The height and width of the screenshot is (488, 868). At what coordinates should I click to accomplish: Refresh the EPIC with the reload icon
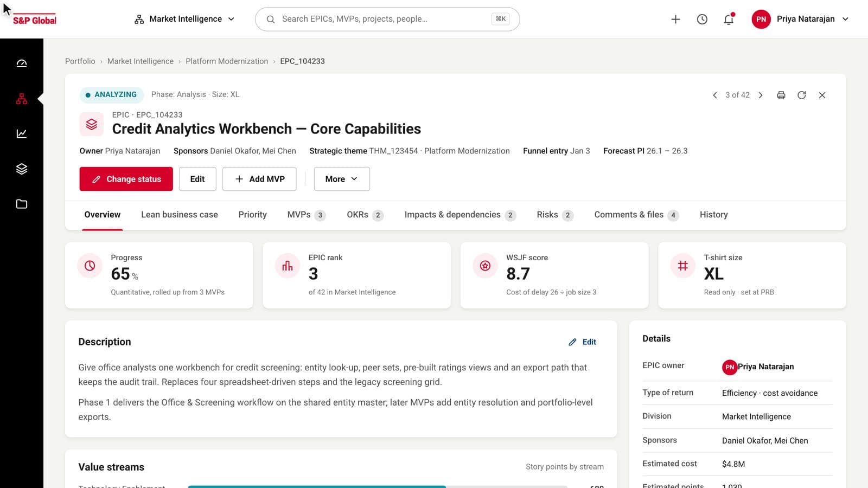pos(802,95)
